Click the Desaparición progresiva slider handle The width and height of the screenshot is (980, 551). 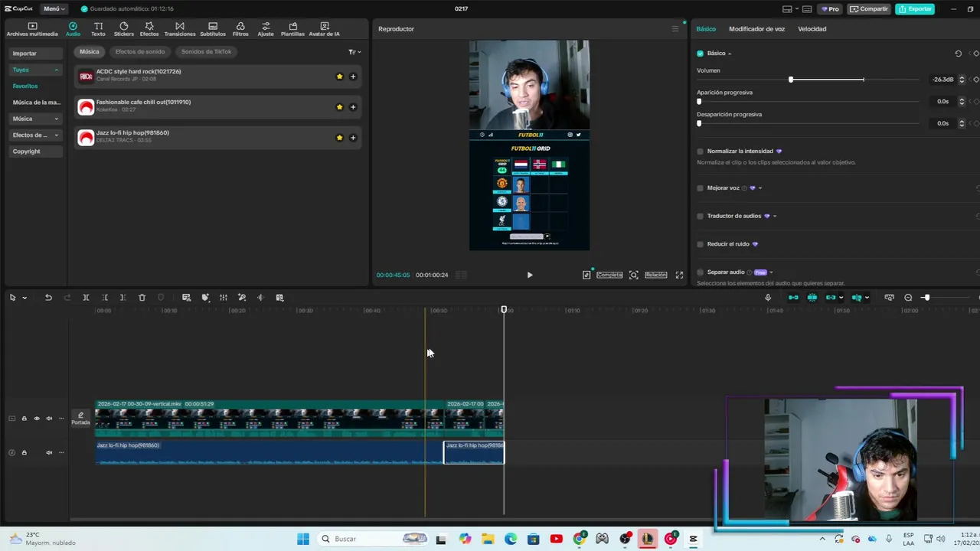click(699, 123)
